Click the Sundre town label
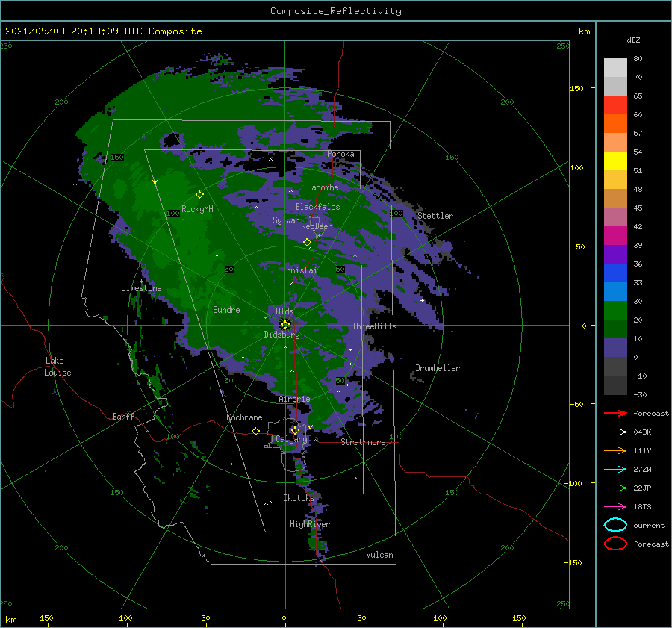 coord(226,309)
